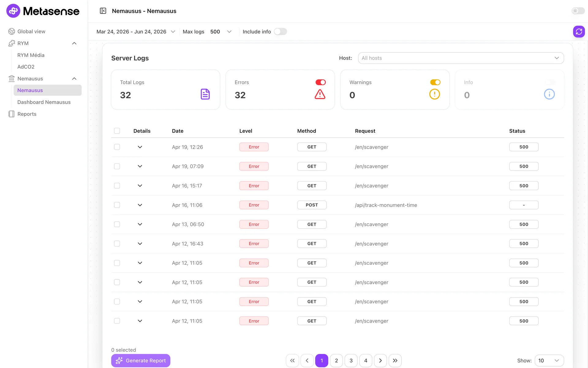Turn off the Errors filter toggle
The image size is (588, 368).
point(321,82)
